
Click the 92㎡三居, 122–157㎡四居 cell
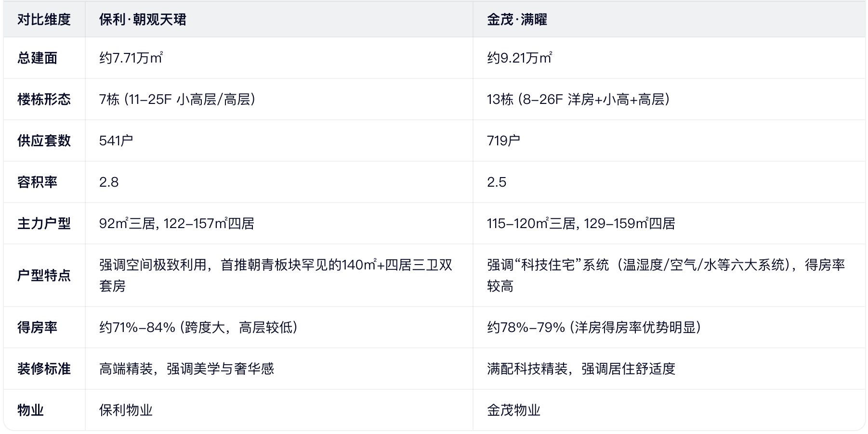pyautogui.click(x=177, y=224)
